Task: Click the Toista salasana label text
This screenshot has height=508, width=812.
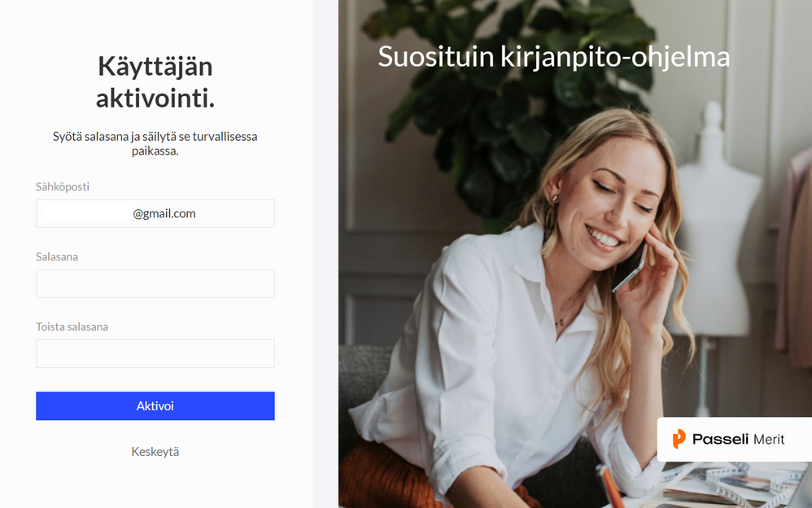Action: [x=72, y=326]
